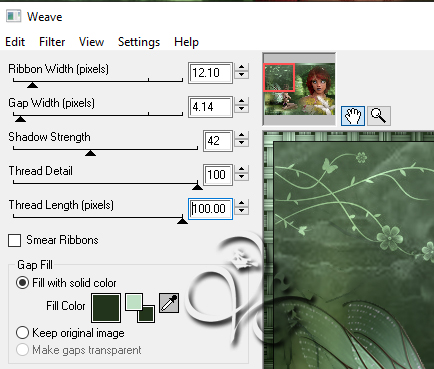Select Keep original image option
Image resolution: width=434 pixels, height=369 pixels.
tap(22, 333)
